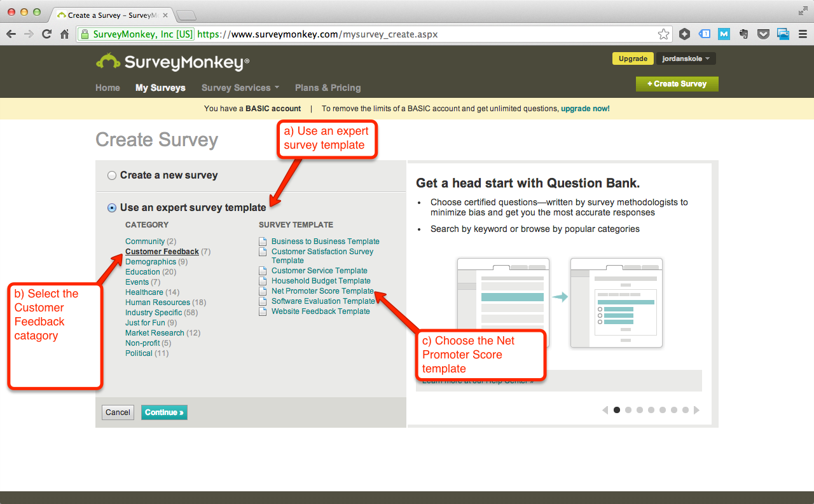Click the Pocket extension icon

(763, 34)
